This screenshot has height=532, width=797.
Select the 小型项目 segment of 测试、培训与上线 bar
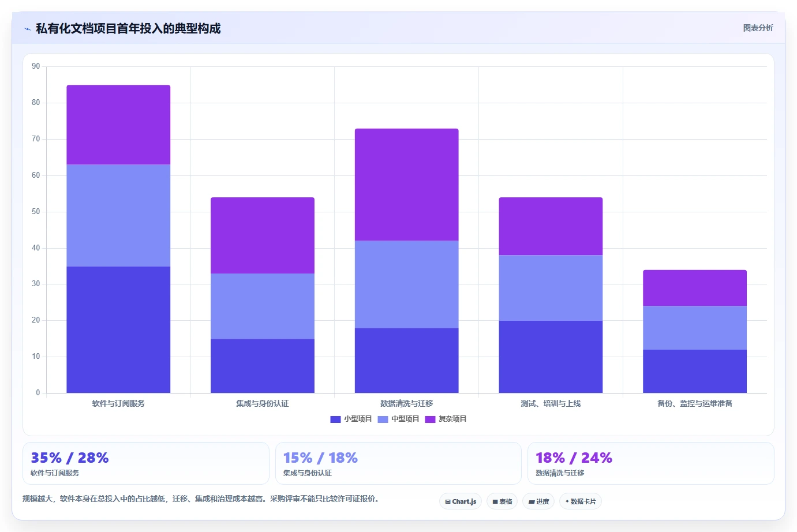[x=551, y=357]
